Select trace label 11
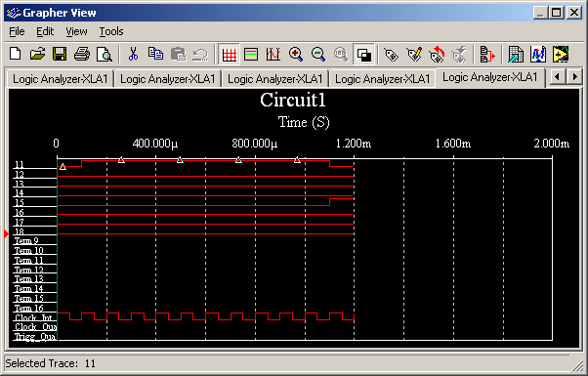 [20, 165]
